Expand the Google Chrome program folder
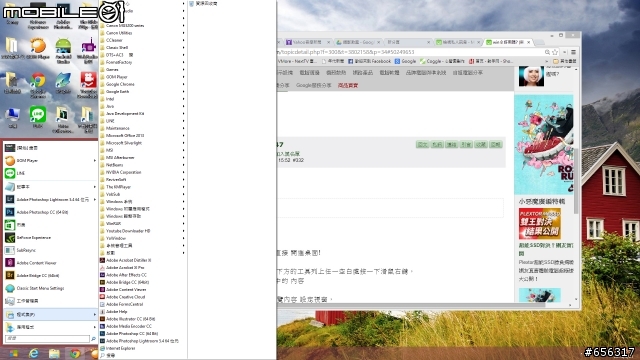This screenshot has width=640, height=360. click(x=142, y=84)
